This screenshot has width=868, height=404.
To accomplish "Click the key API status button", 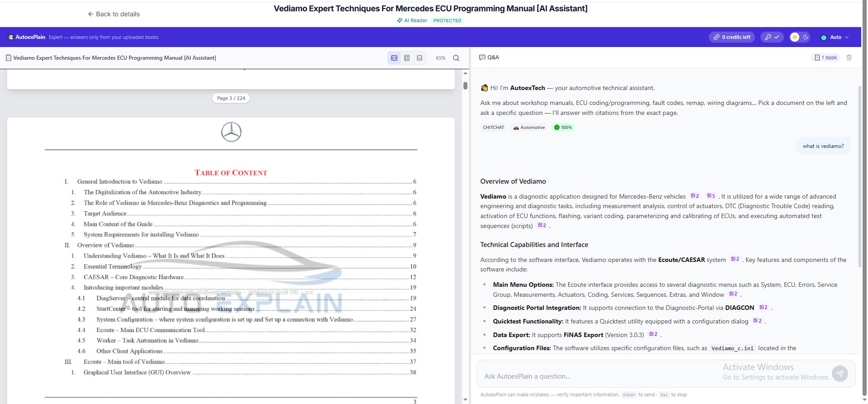I will click(x=772, y=37).
